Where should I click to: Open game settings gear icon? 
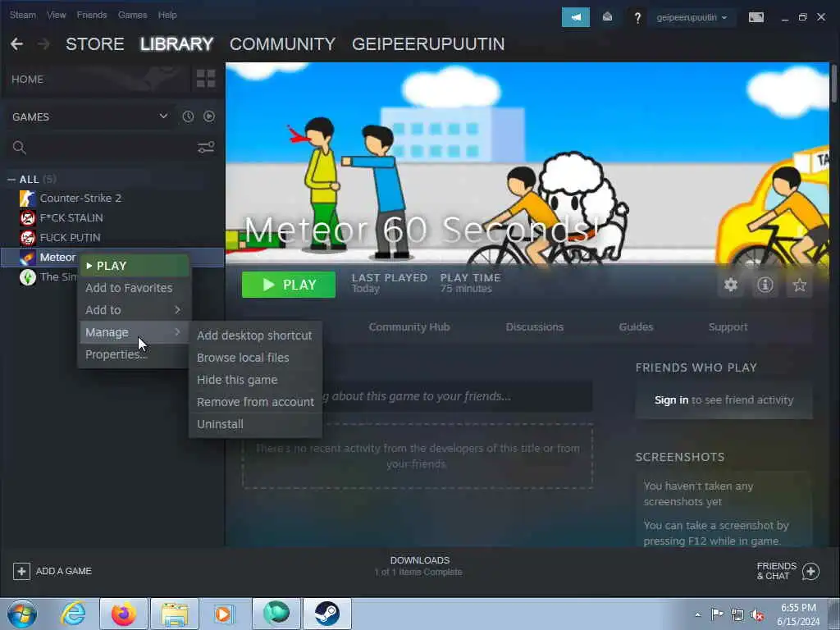coord(731,285)
